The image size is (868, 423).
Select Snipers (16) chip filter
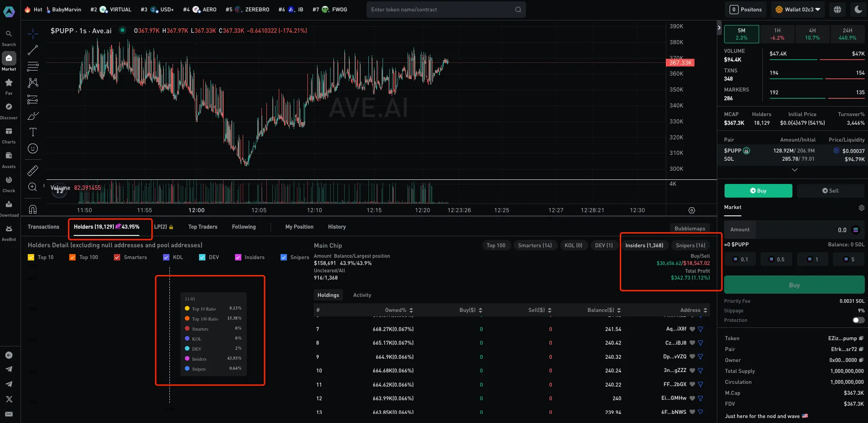690,245
